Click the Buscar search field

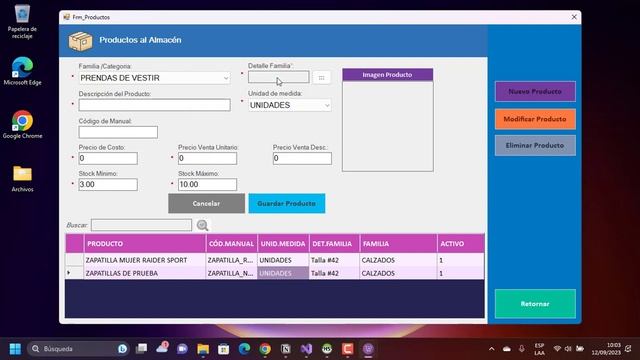pyautogui.click(x=141, y=225)
